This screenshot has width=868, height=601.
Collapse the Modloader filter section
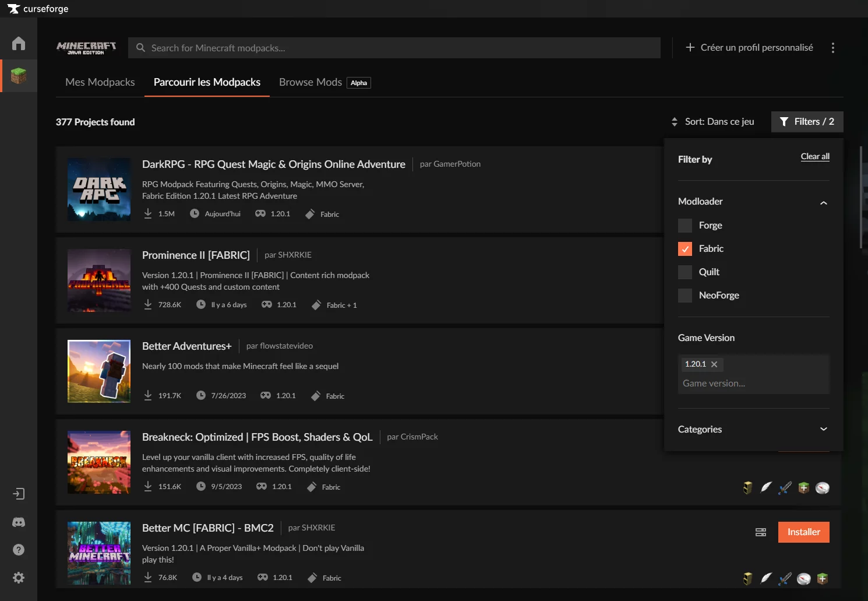(823, 202)
